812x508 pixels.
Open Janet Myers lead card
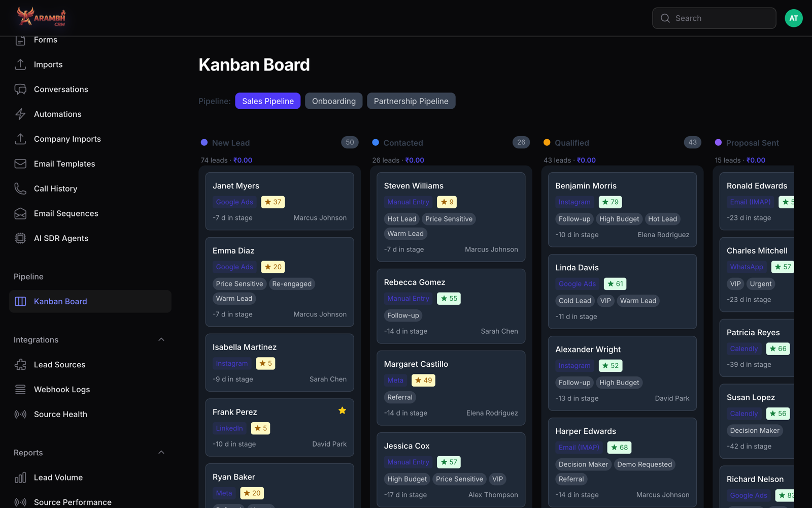(280, 201)
